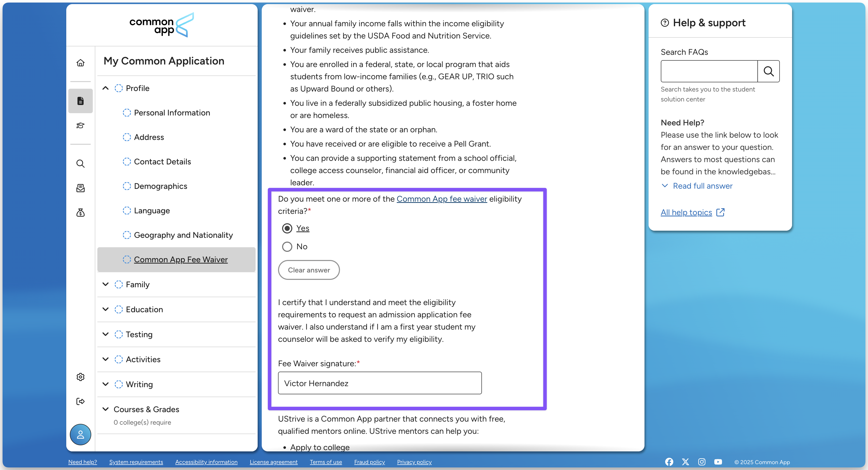868x470 pixels.
Task: Open the Contact Details subsection
Action: [x=162, y=162]
